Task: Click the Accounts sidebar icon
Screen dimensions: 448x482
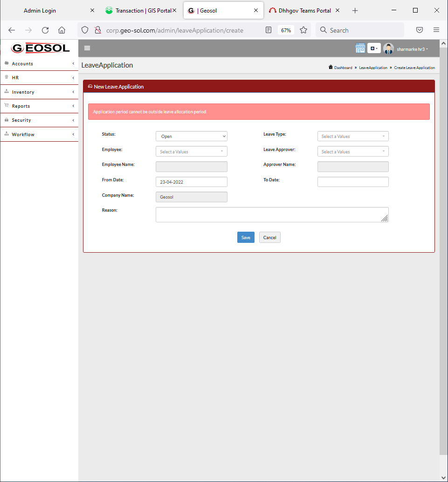Action: coord(7,63)
